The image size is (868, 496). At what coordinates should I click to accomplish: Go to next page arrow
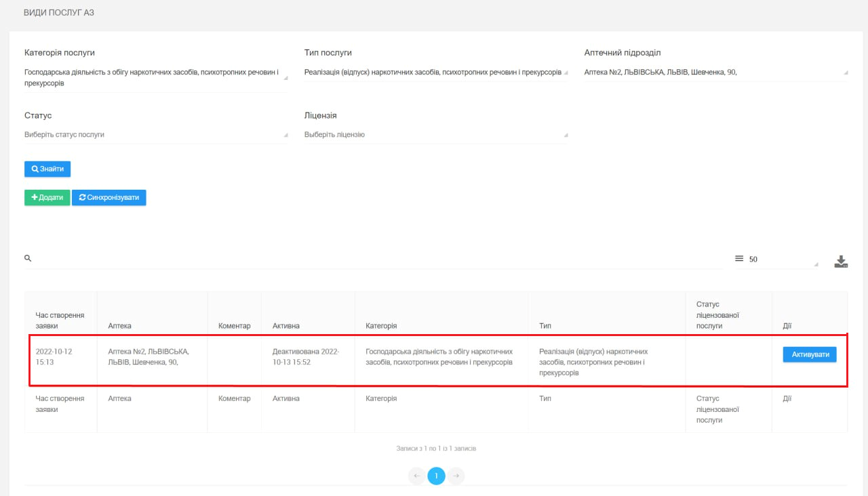point(456,476)
